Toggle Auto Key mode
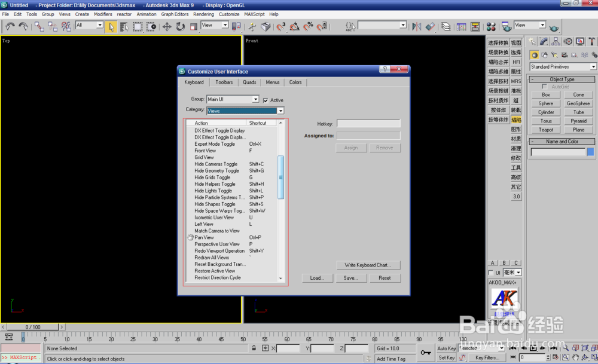This screenshot has height=364, width=598. coord(447,348)
